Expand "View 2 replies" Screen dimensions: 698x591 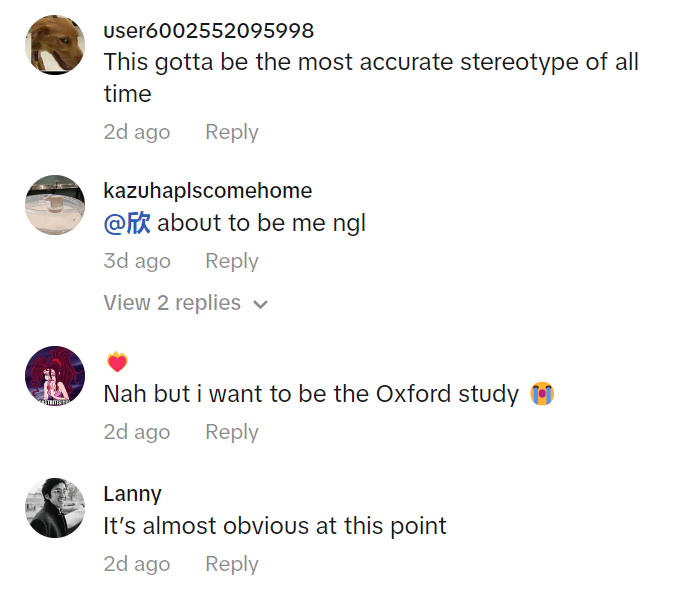[172, 303]
